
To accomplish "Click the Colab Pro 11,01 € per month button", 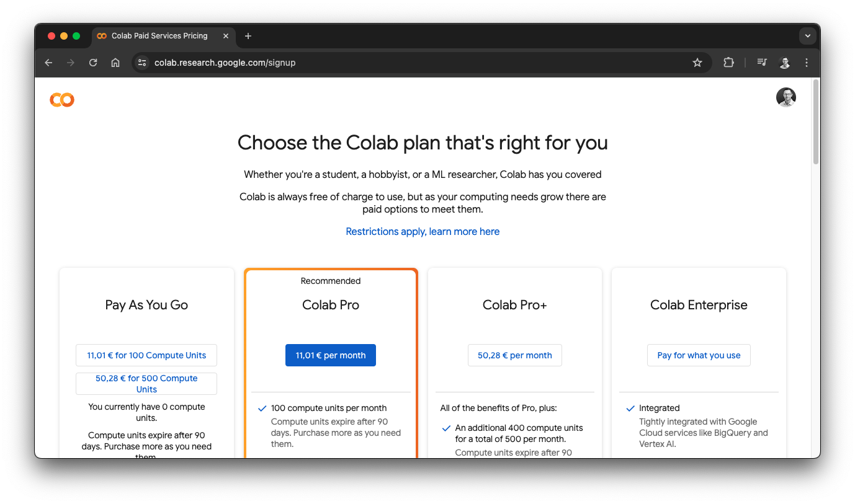I will pyautogui.click(x=331, y=355).
